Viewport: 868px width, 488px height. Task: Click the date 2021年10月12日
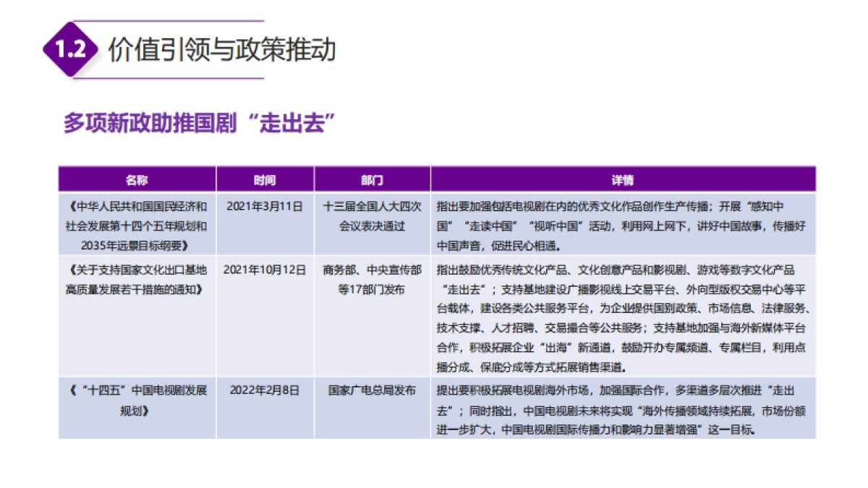coord(265,268)
